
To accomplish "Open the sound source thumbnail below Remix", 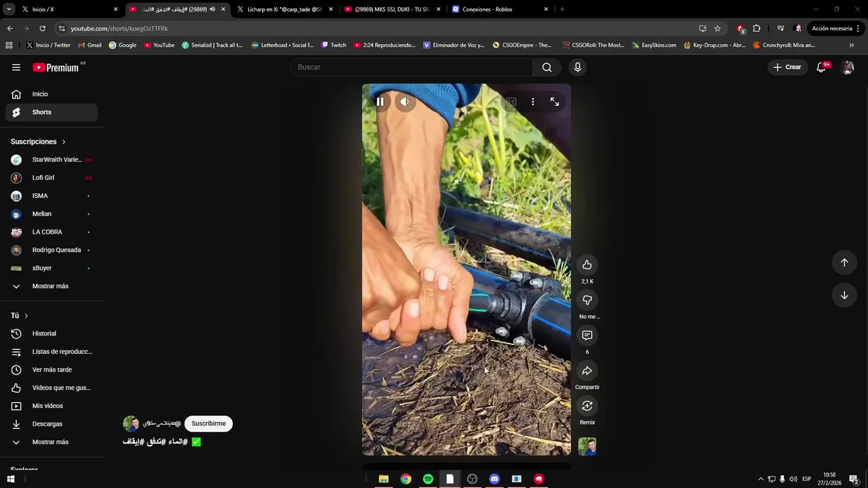I will click(587, 447).
